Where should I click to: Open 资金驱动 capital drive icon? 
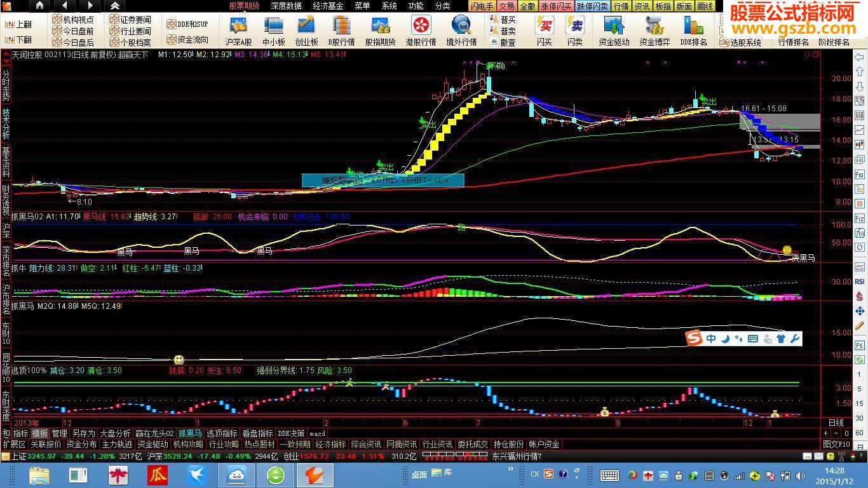click(614, 31)
